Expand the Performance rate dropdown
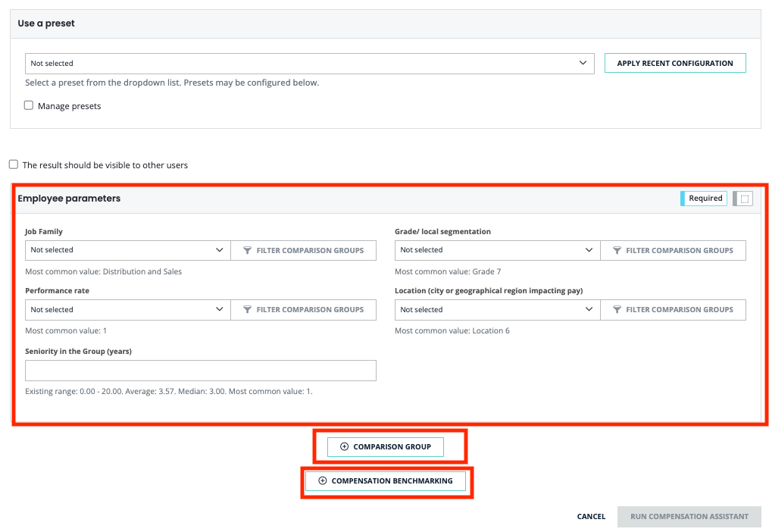Viewport: 769px width, 532px height. click(x=127, y=310)
